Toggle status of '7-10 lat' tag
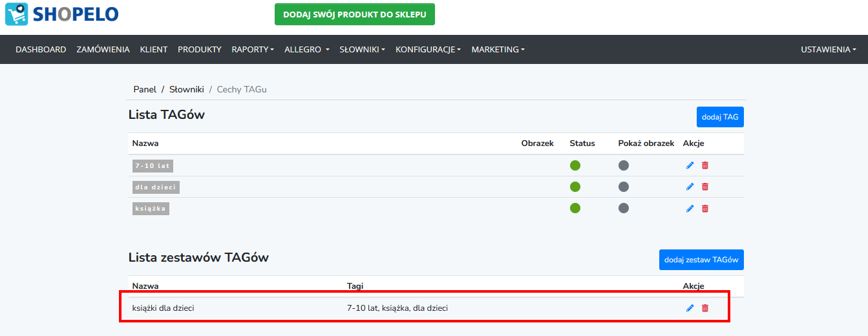868x336 pixels. (575, 165)
